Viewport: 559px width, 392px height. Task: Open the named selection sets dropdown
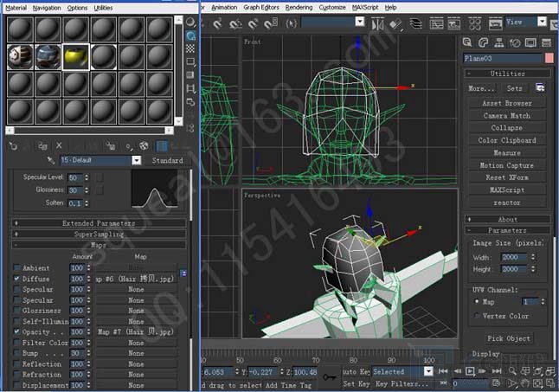[360, 22]
